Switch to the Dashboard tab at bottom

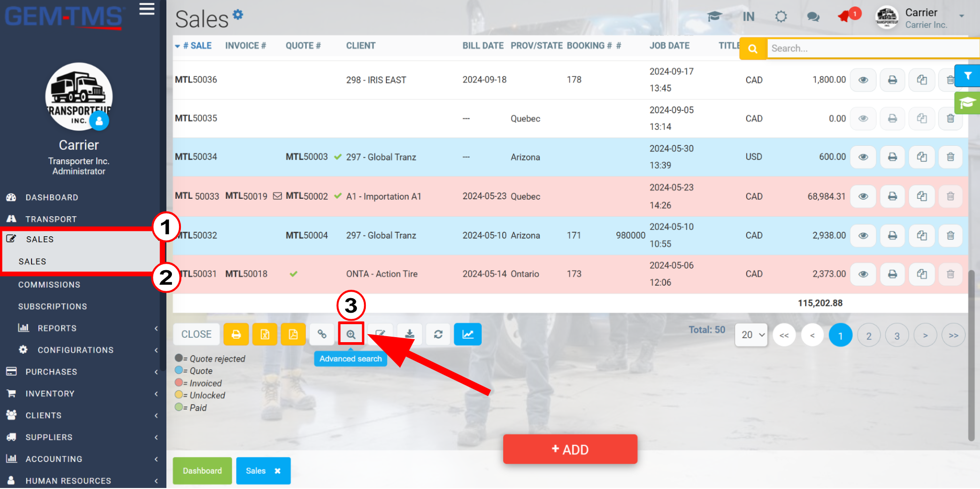pyautogui.click(x=202, y=471)
